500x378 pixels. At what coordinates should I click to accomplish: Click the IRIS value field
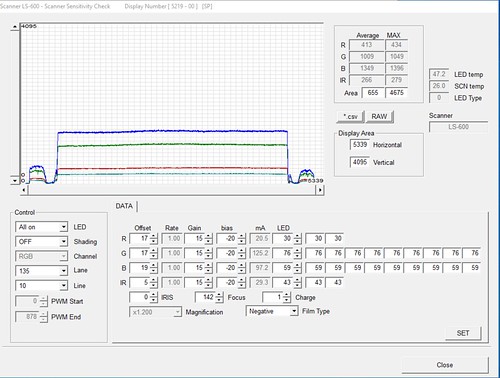click(140, 297)
